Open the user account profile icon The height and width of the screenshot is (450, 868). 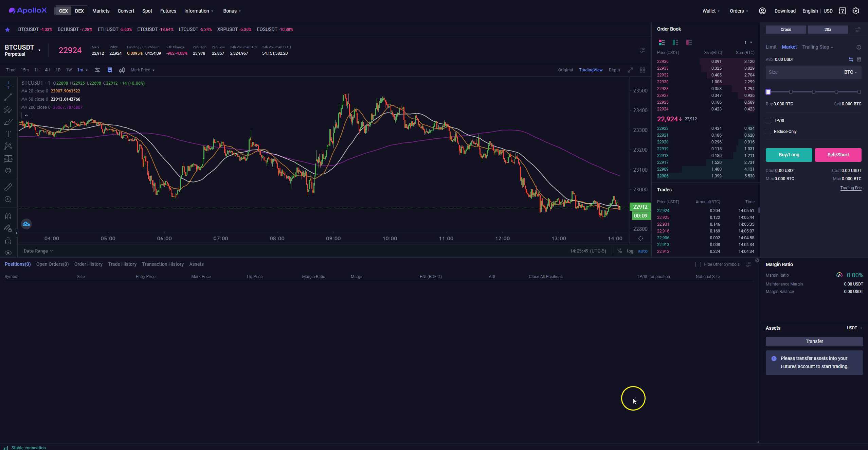(762, 11)
